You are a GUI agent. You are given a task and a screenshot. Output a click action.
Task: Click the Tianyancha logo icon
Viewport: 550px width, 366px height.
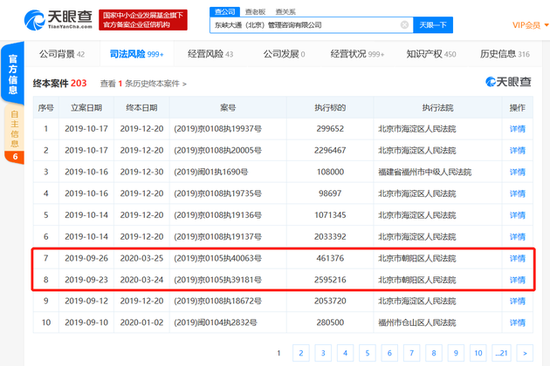[34, 20]
